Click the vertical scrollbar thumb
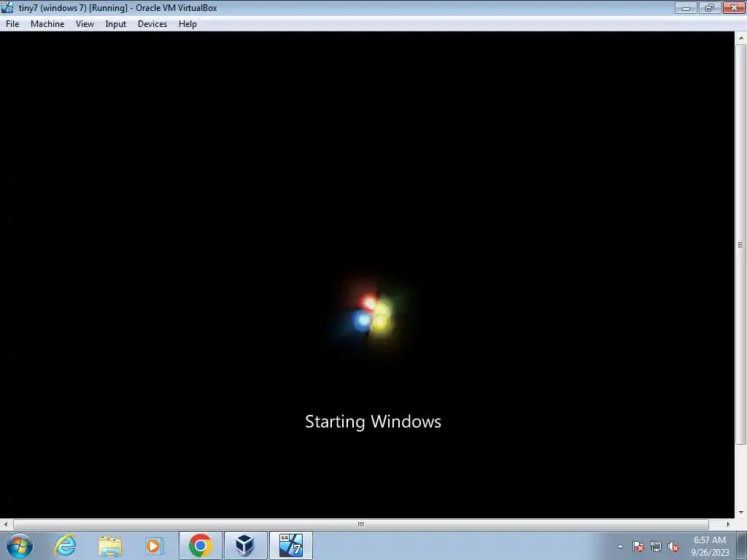This screenshot has height=560, width=747. (x=740, y=245)
